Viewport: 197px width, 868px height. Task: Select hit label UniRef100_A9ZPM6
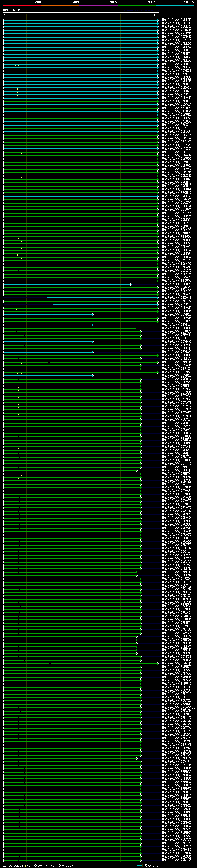177,33
